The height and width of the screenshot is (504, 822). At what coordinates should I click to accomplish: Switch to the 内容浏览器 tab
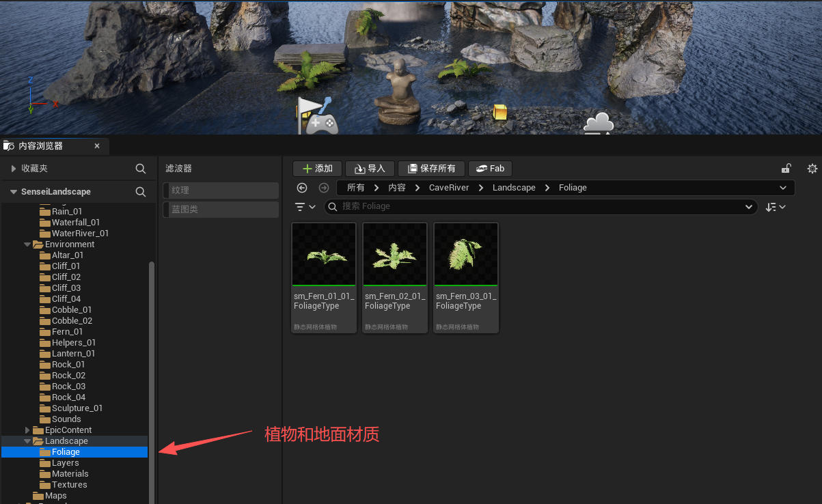click(40, 146)
